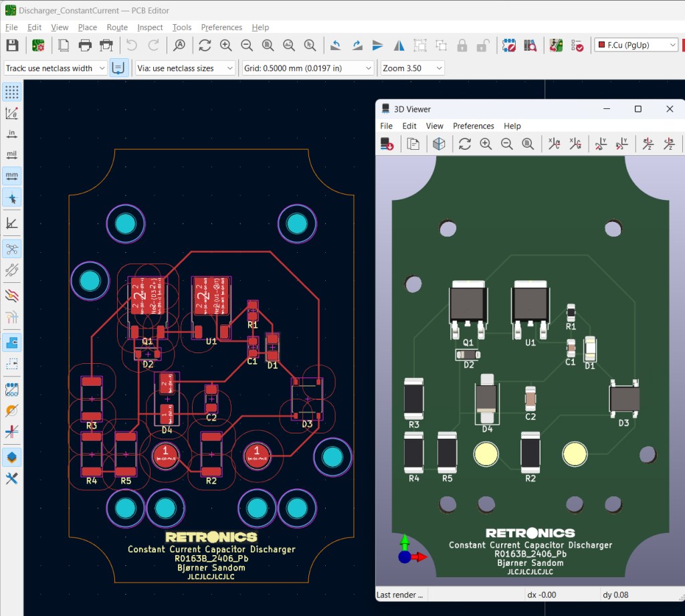Open the F.Cu layer selector dropdown

(635, 45)
